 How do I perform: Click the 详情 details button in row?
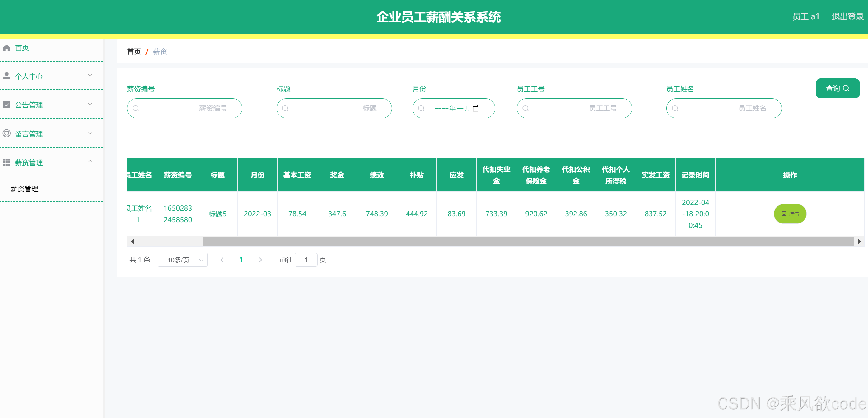pyautogui.click(x=790, y=214)
